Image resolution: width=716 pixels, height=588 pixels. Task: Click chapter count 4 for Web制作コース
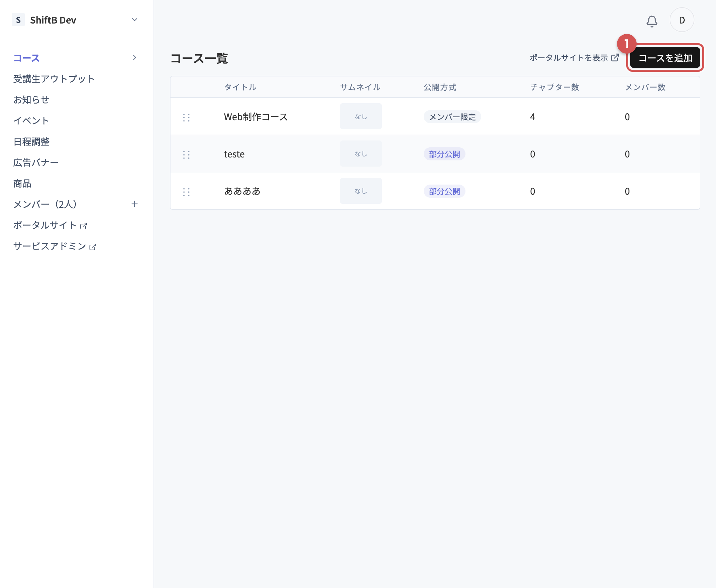coord(532,117)
